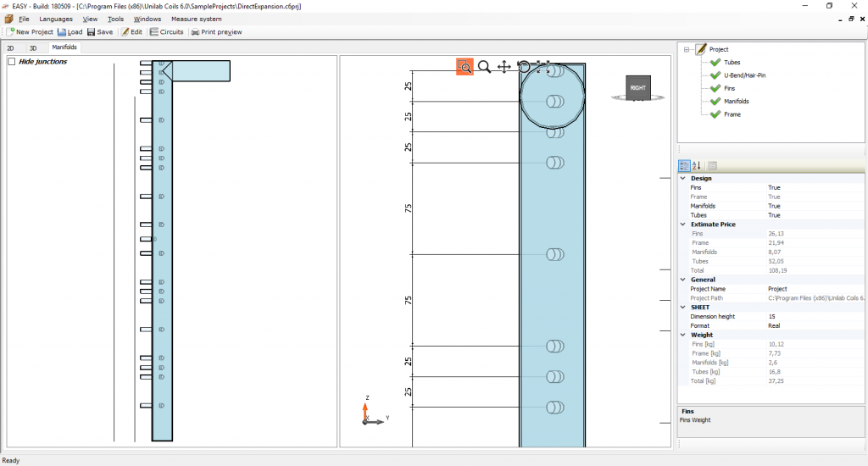Image resolution: width=868 pixels, height=466 pixels.
Task: Collapse the Extimate Price category
Action: (683, 225)
